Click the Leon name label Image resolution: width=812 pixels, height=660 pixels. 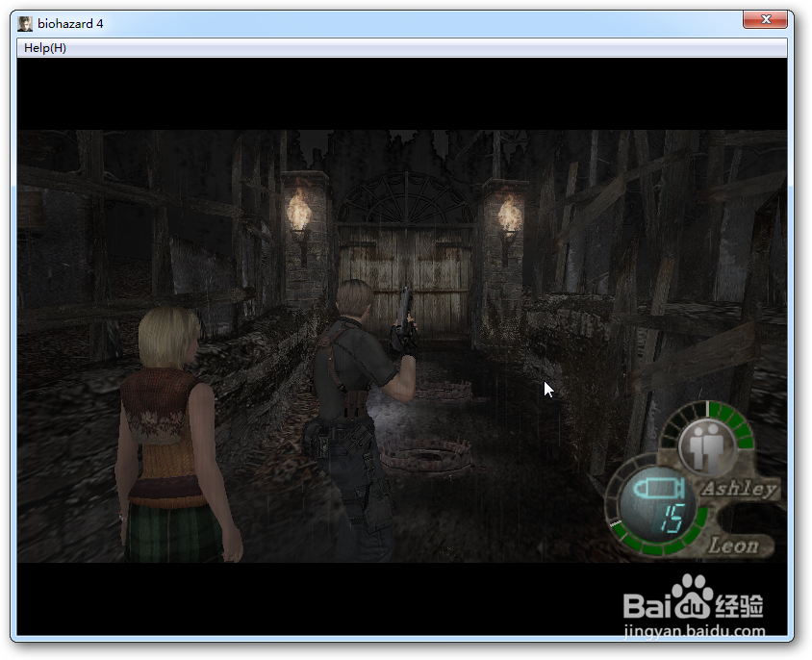(x=734, y=545)
